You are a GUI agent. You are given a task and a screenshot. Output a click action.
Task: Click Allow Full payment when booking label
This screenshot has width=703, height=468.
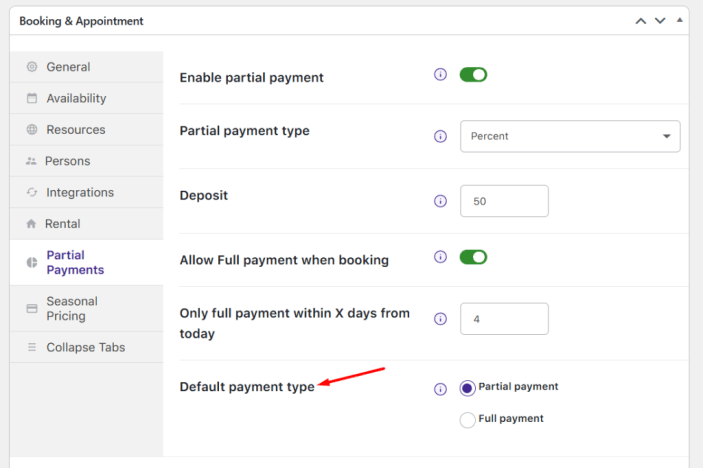tap(284, 260)
